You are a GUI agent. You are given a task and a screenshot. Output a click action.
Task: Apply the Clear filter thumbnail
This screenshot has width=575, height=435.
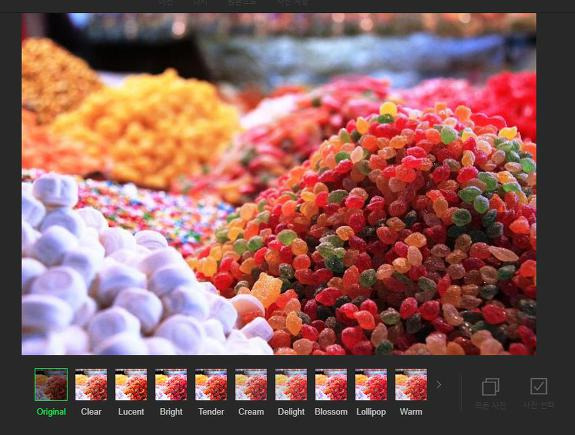(x=91, y=384)
